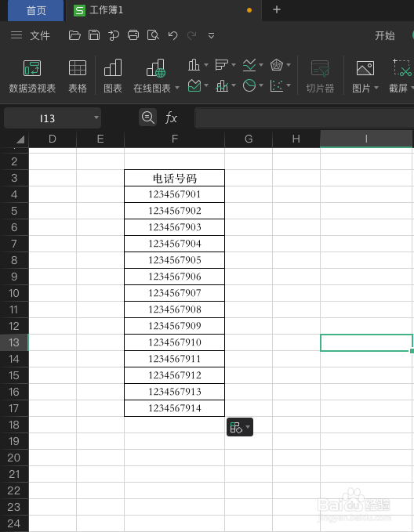Click the redo arrow icon
The height and width of the screenshot is (532, 414).
[192, 35]
